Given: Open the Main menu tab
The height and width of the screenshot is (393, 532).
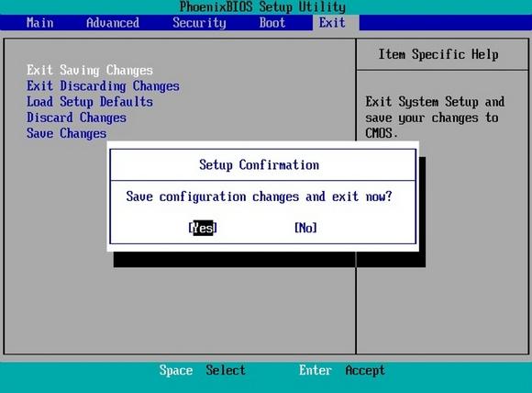Looking at the screenshot, I should 40,23.
